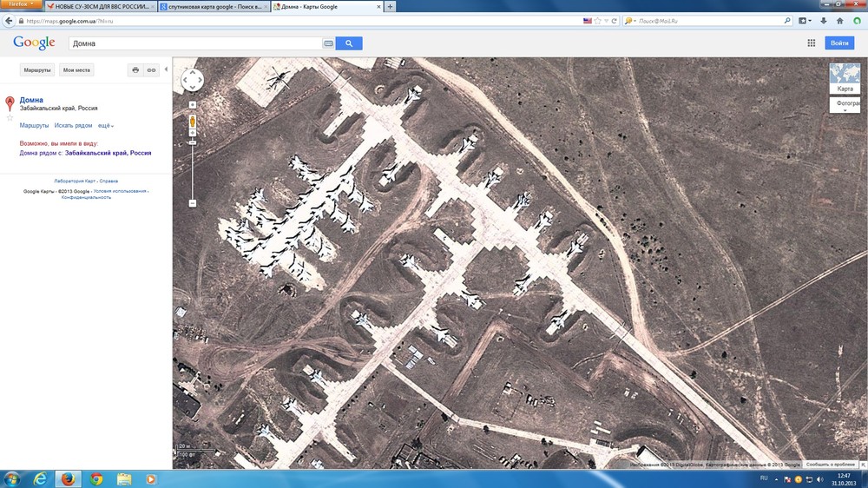Viewport: 868px width, 488px height.
Task: Click the site identity lock icon
Action: click(21, 21)
